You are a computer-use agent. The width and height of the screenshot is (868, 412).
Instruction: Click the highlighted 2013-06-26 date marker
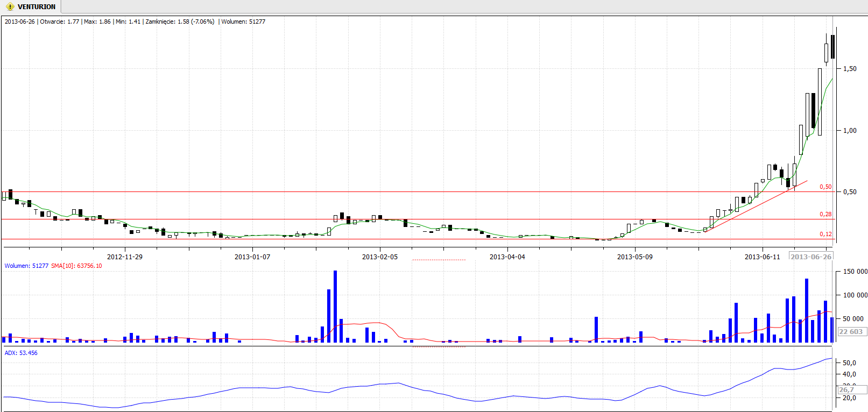[x=810, y=257]
